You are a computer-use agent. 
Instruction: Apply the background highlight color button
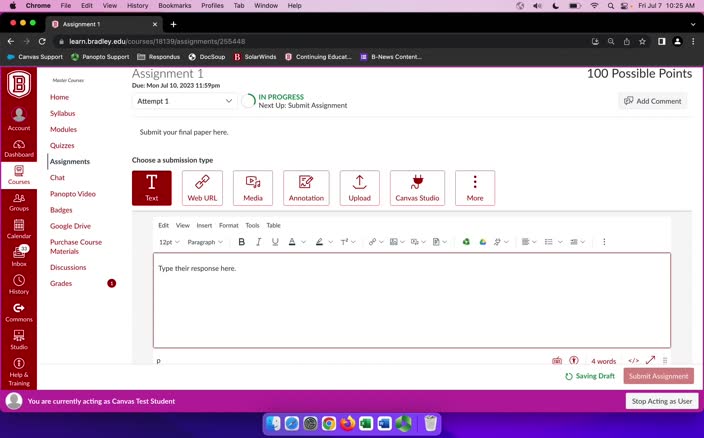click(x=319, y=242)
